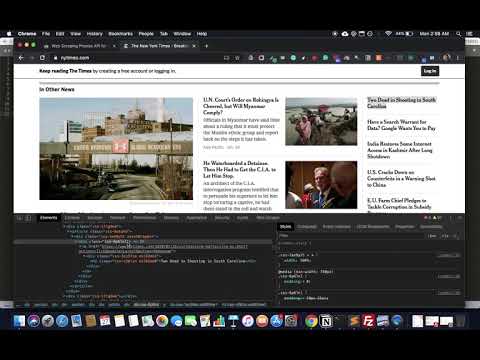Screen dimensions: 480x360
Task: Open Google Chrome from the dock
Action: pyautogui.click(x=311, y=321)
